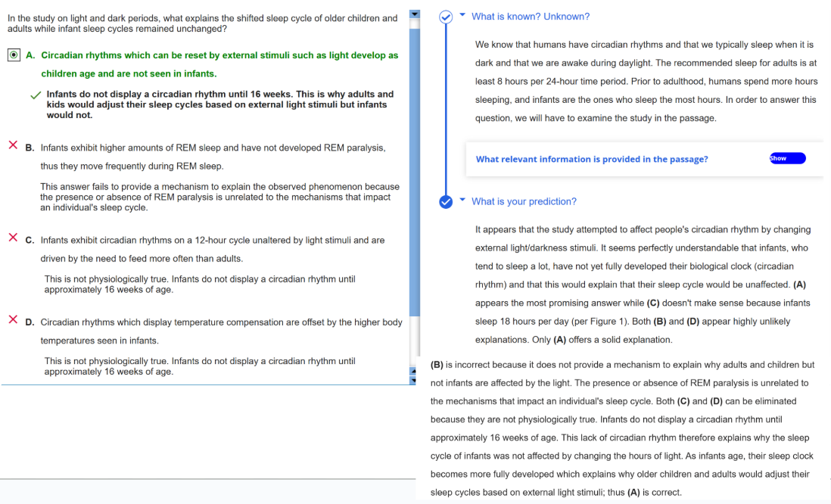Select the radio button for answer A

click(x=14, y=55)
